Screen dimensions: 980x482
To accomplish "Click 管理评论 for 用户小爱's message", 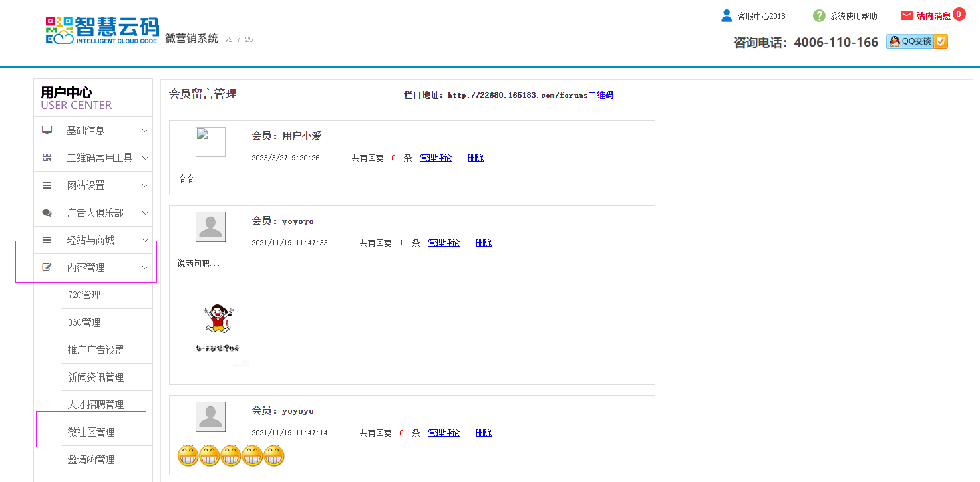I will pyautogui.click(x=436, y=158).
